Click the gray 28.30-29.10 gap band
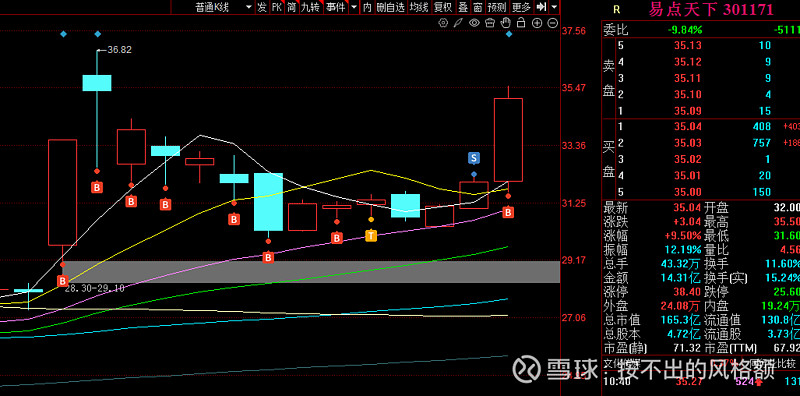Image resolution: width=800 pixels, height=396 pixels. pyautogui.click(x=311, y=271)
